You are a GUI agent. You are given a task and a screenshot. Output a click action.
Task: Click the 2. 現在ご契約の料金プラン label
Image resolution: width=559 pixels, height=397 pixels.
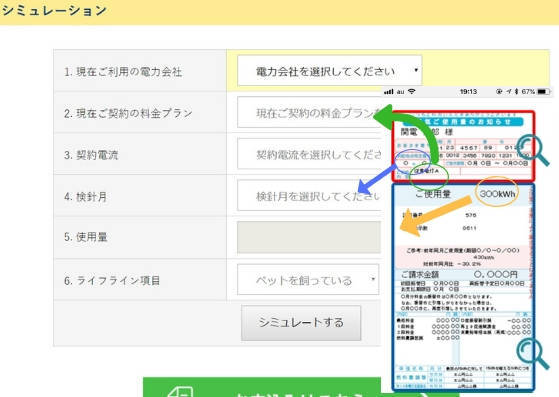[x=128, y=113]
